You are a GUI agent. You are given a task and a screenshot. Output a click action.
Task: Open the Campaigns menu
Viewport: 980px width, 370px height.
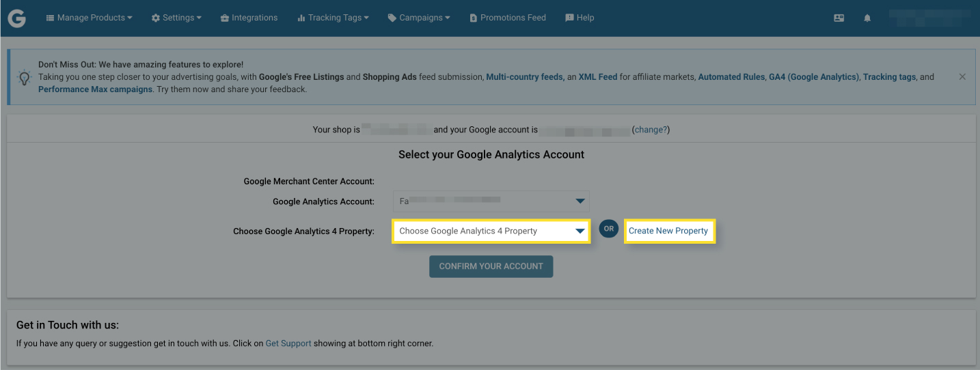(x=419, y=18)
